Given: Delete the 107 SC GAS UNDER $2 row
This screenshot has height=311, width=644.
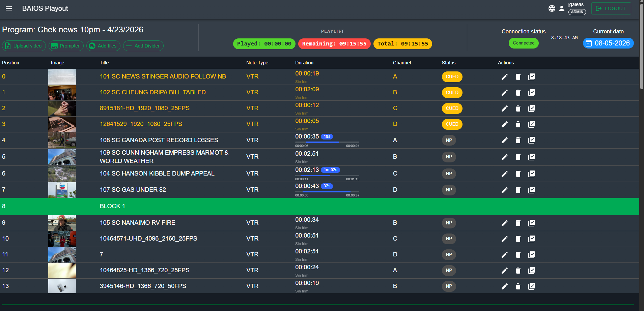Looking at the screenshot, I should pyautogui.click(x=518, y=190).
